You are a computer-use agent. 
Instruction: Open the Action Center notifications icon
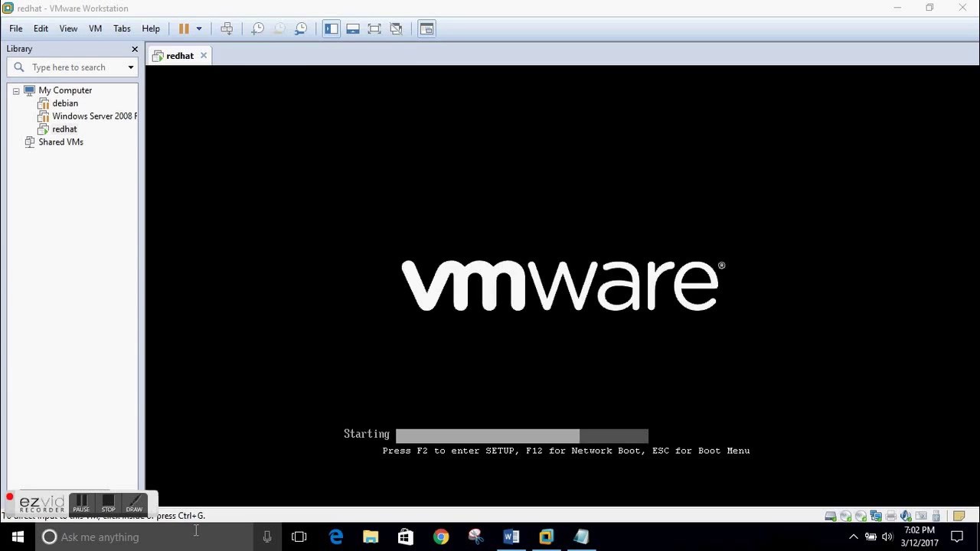click(957, 537)
